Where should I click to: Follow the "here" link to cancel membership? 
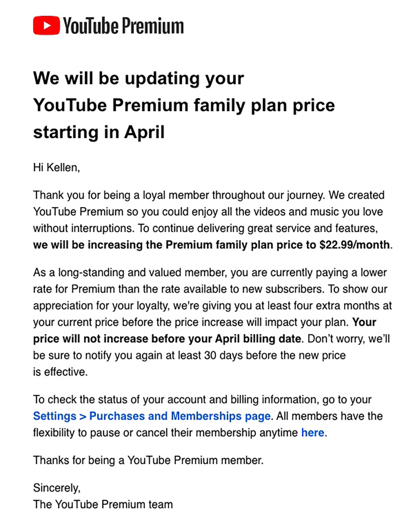[313, 433]
